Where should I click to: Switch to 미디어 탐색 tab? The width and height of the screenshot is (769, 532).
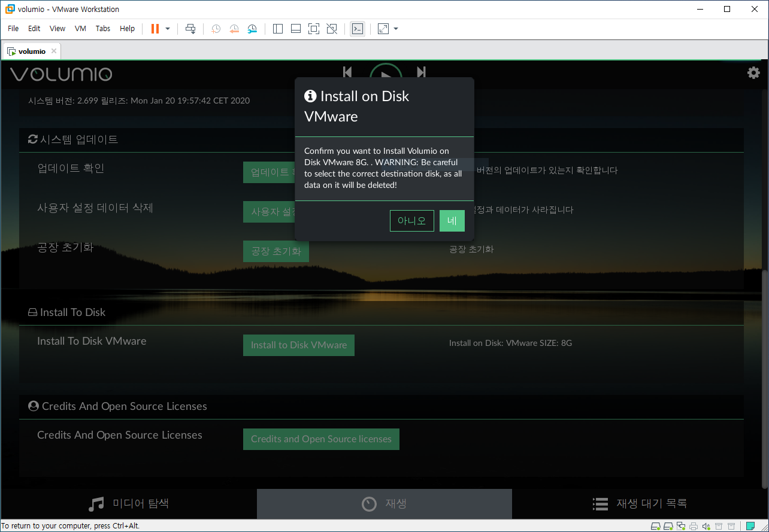point(129,504)
